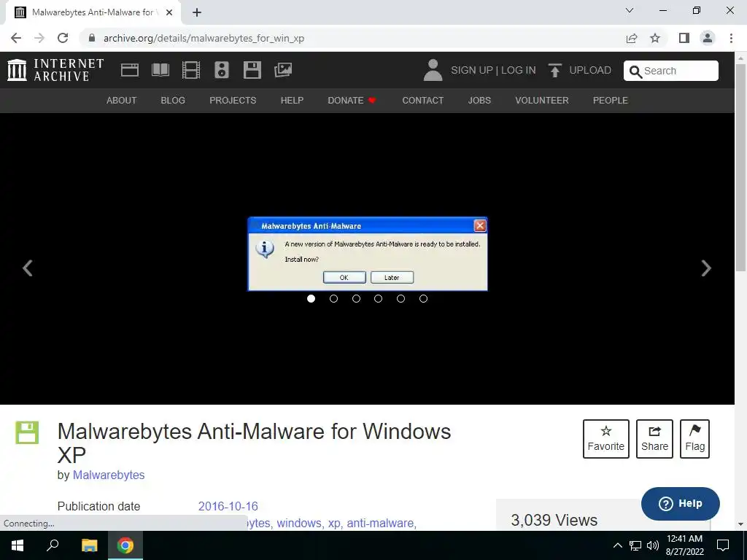Open the DONATE menu item
Screen dimensions: 747x560
coord(352,101)
